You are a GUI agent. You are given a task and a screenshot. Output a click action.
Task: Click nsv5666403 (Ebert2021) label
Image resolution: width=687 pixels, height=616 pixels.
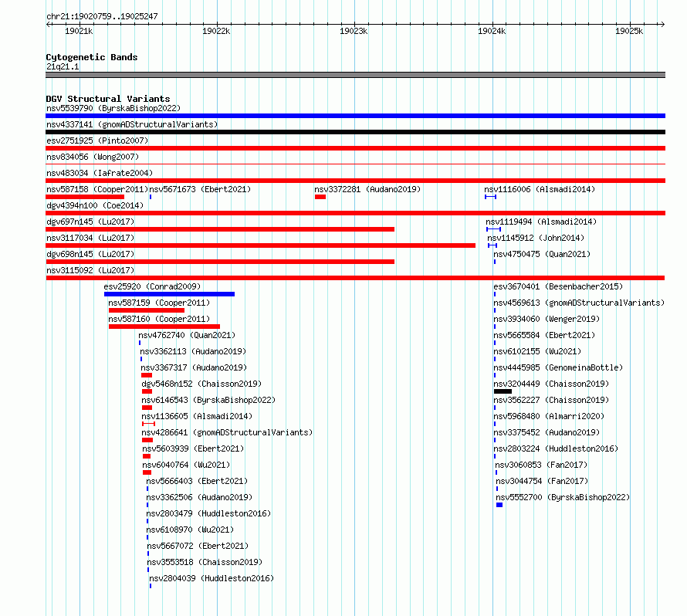(x=197, y=481)
